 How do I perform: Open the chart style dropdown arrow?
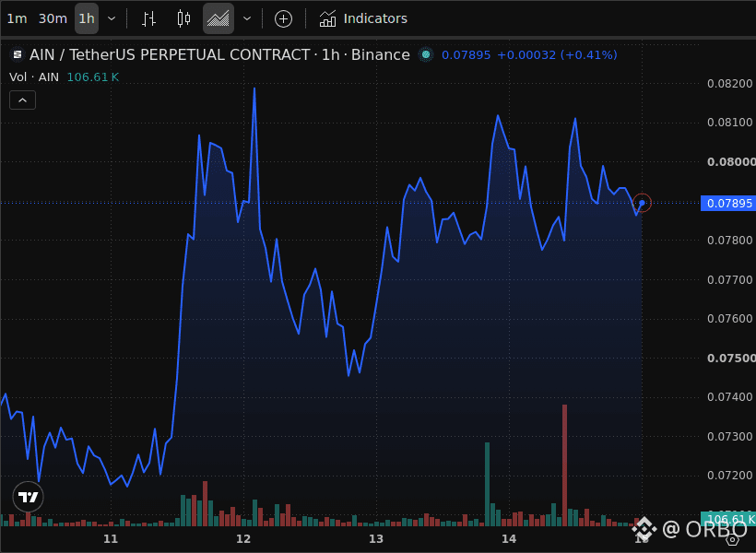[247, 18]
